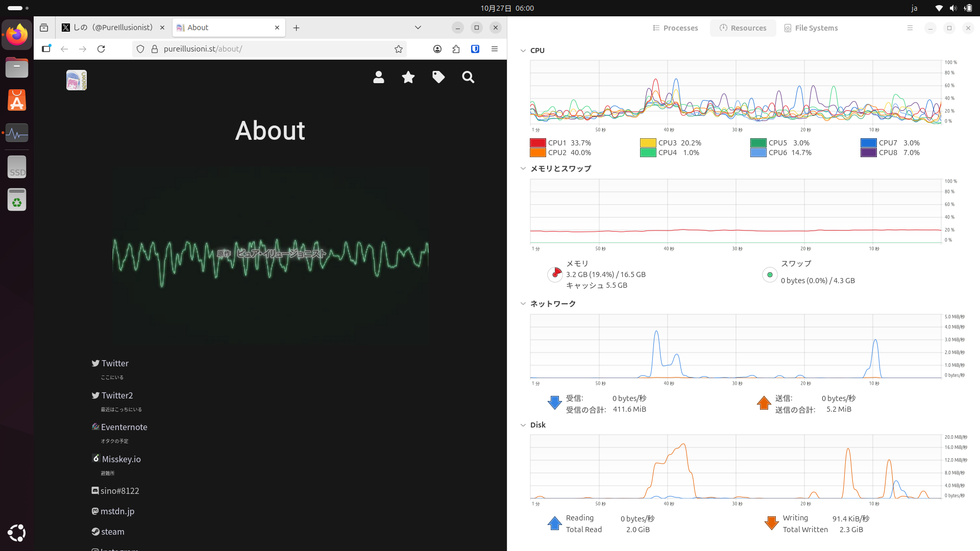Open the Twitter2 link
980x551 pixels.
click(x=117, y=395)
